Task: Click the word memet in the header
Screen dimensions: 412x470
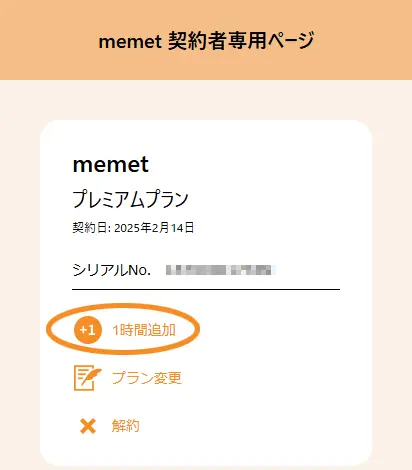Action: pos(130,42)
